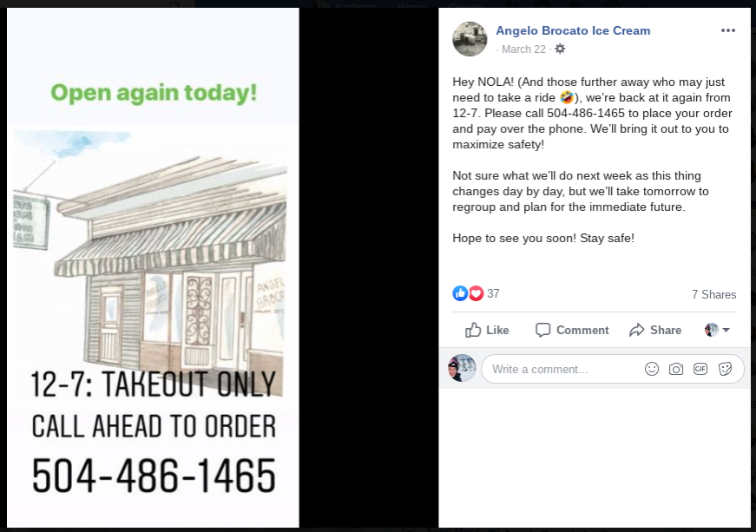Viewport: 756px width, 532px height.
Task: Open the comment-as profile selector dropdown
Action: (x=718, y=330)
